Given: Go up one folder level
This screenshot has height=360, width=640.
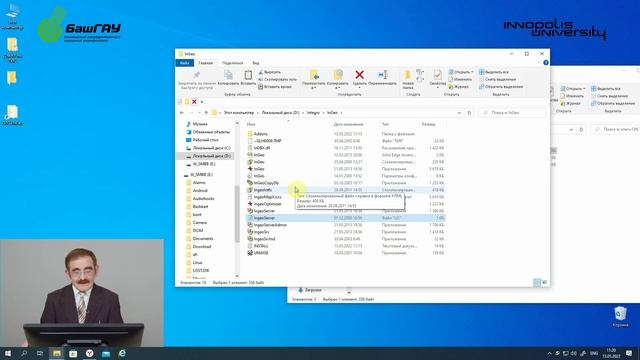Looking at the screenshot, I should (206, 113).
